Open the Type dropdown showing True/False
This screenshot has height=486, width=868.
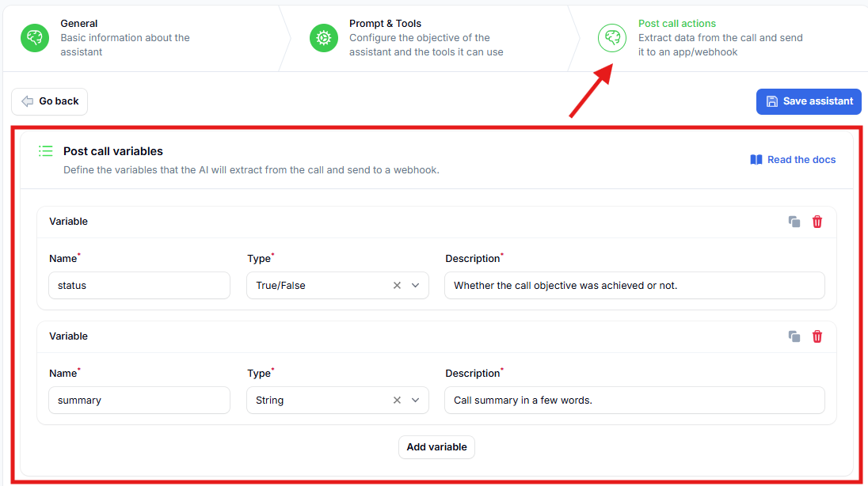pos(414,285)
